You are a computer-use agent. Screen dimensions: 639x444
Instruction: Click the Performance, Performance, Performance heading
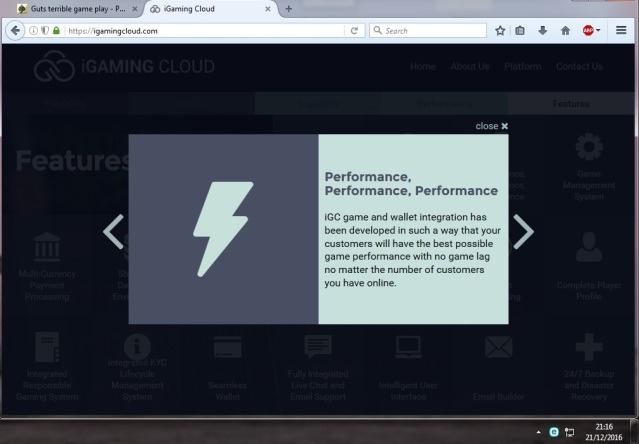(x=411, y=184)
